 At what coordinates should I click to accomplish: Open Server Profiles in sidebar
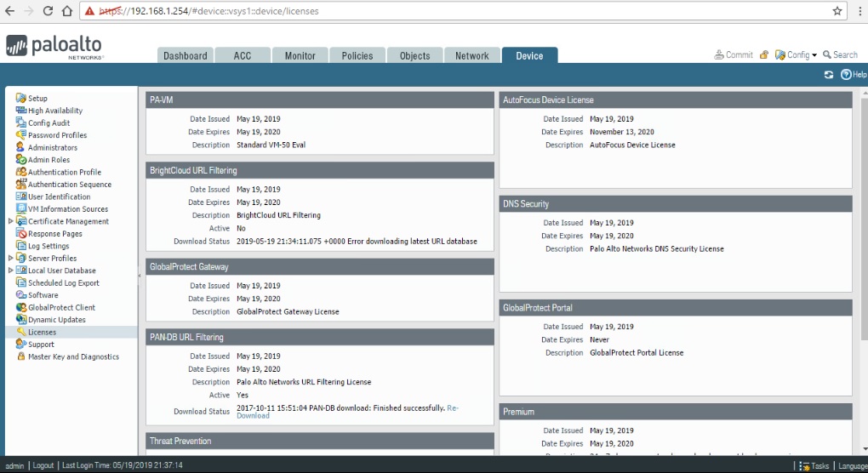tap(53, 259)
